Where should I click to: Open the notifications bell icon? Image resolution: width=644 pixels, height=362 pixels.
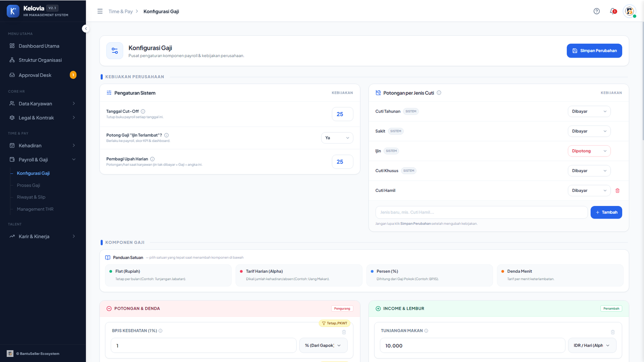tap(613, 11)
